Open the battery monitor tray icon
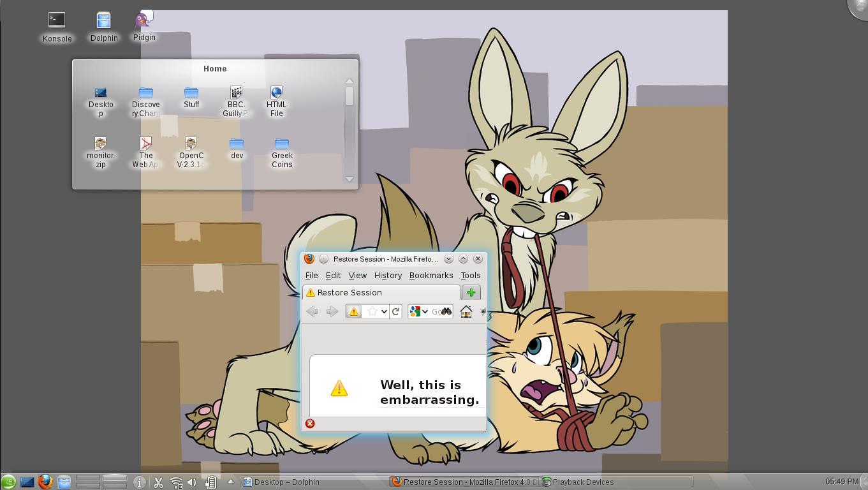This screenshot has width=868, height=490. click(210, 483)
